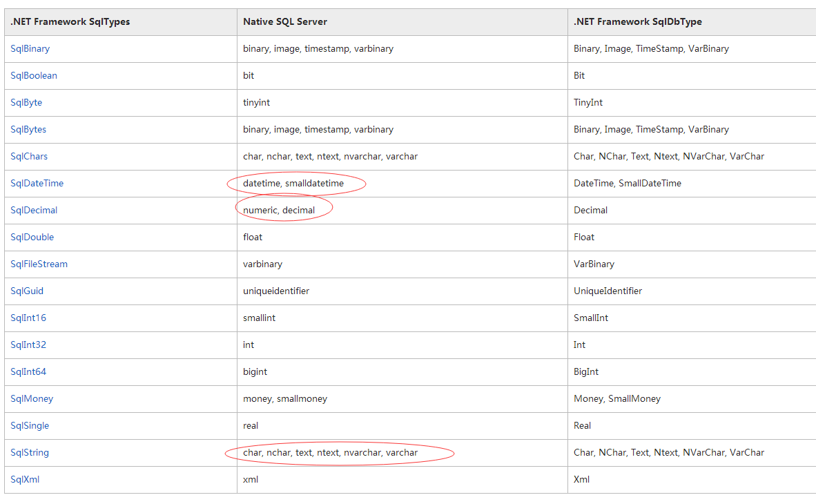Select the lowercase 'int' cell
The image size is (816, 504).
pos(249,345)
